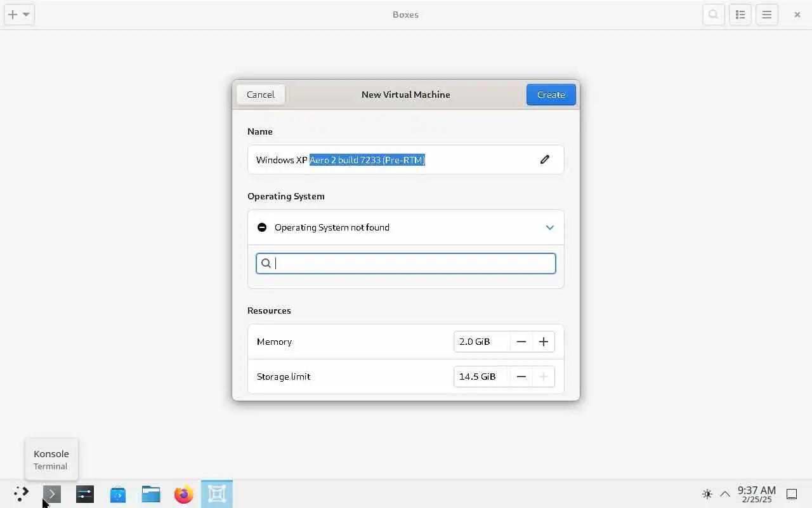Close the Boxes window
The width and height of the screenshot is (812, 508).
point(797,15)
